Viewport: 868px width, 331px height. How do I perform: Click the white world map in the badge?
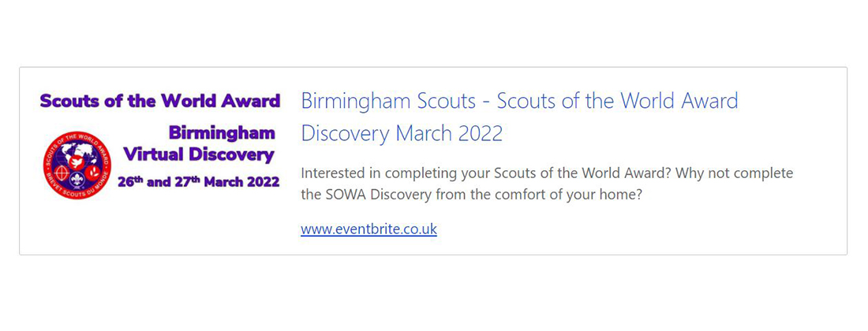[x=77, y=150]
